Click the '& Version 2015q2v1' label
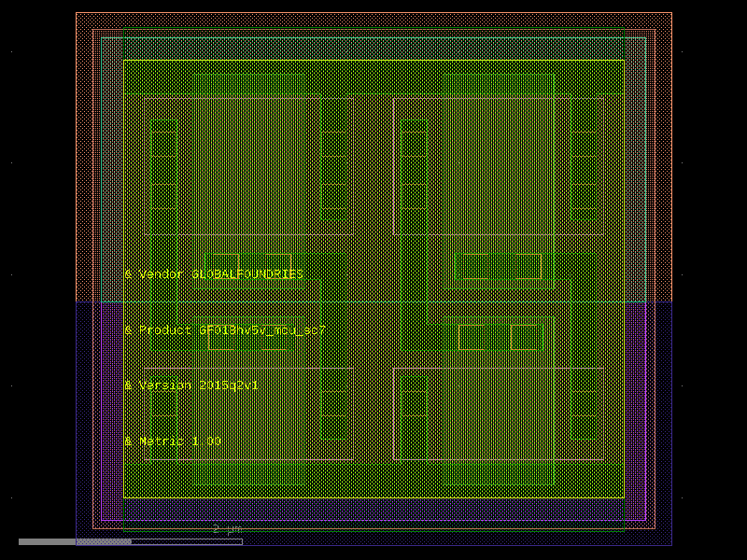The width and height of the screenshot is (747, 560). (x=191, y=385)
